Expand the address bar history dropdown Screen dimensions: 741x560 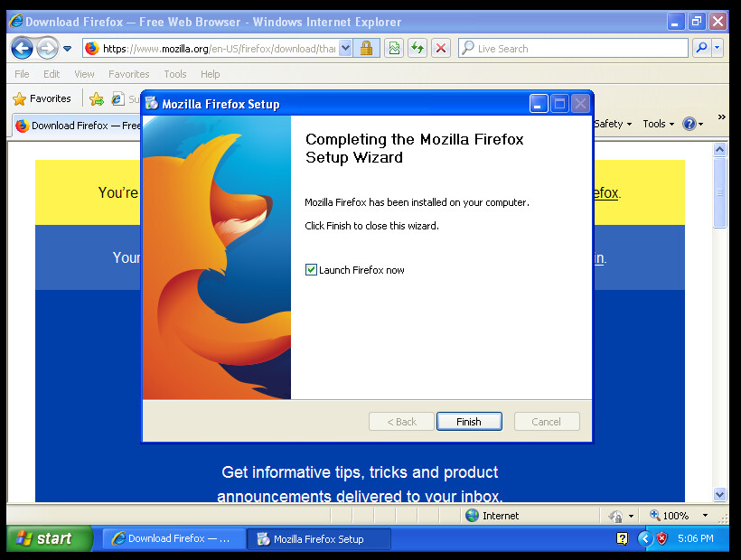click(345, 48)
